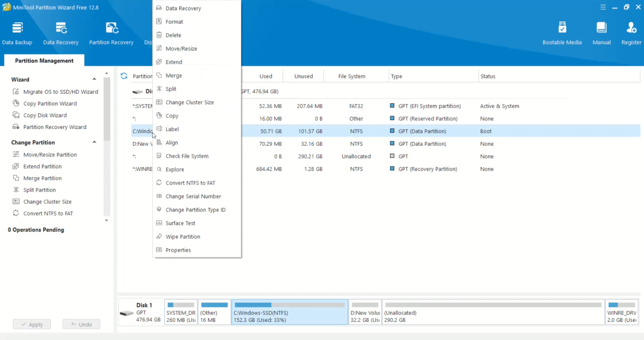644x340 pixels.
Task: Open top toolbar Data Recovery
Action: point(61,33)
